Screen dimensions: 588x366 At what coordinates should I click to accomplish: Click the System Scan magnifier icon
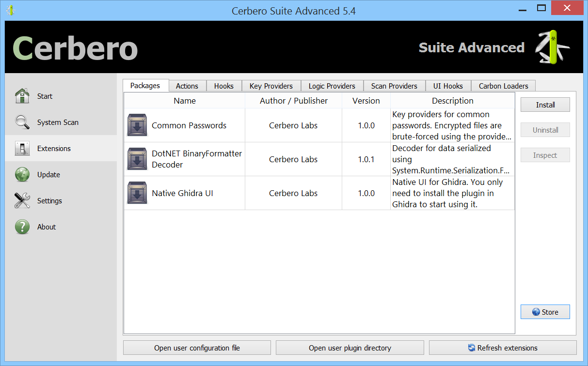[22, 122]
